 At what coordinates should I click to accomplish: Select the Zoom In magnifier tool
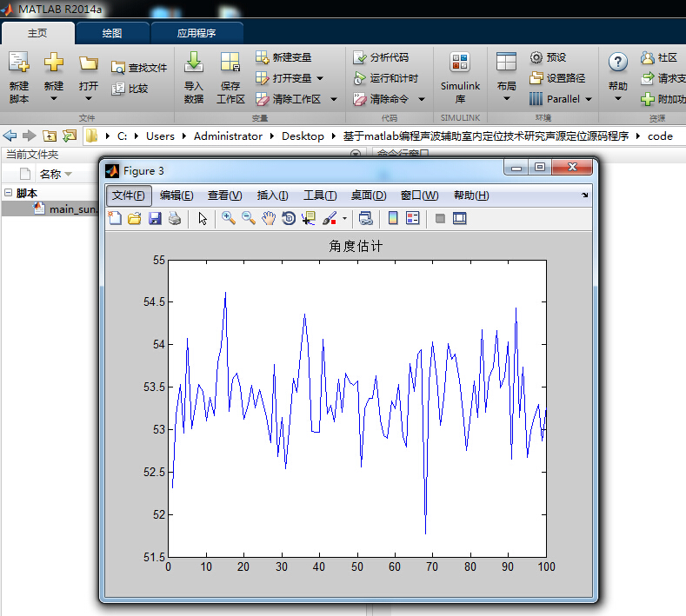click(x=229, y=218)
